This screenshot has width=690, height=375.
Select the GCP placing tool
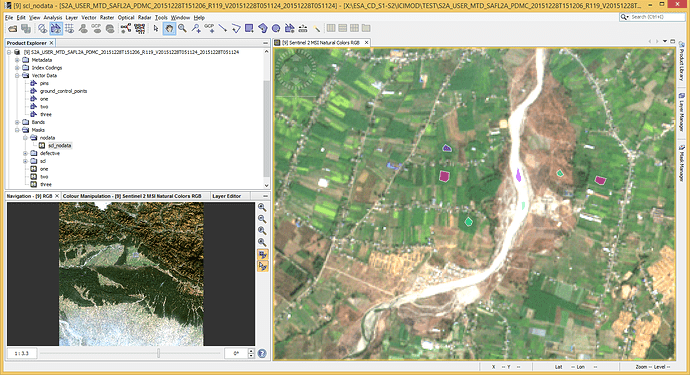[209, 29]
